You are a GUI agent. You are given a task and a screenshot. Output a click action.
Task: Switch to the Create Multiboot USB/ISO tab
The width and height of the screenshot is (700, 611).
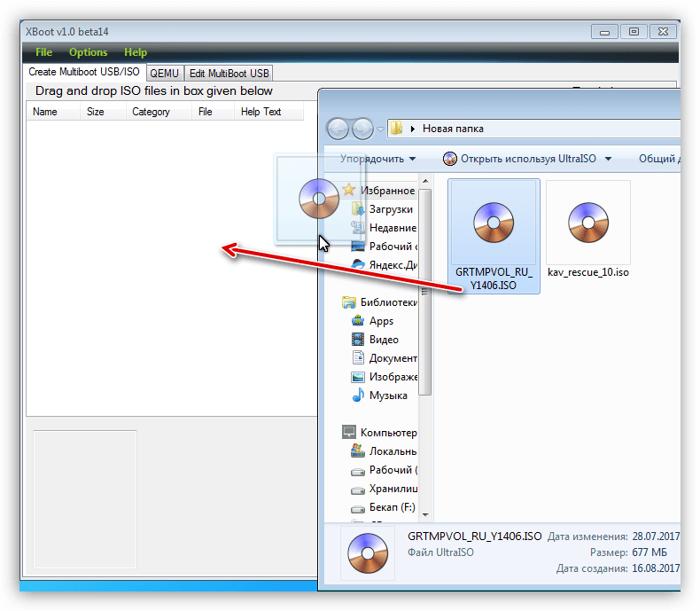[x=84, y=72]
